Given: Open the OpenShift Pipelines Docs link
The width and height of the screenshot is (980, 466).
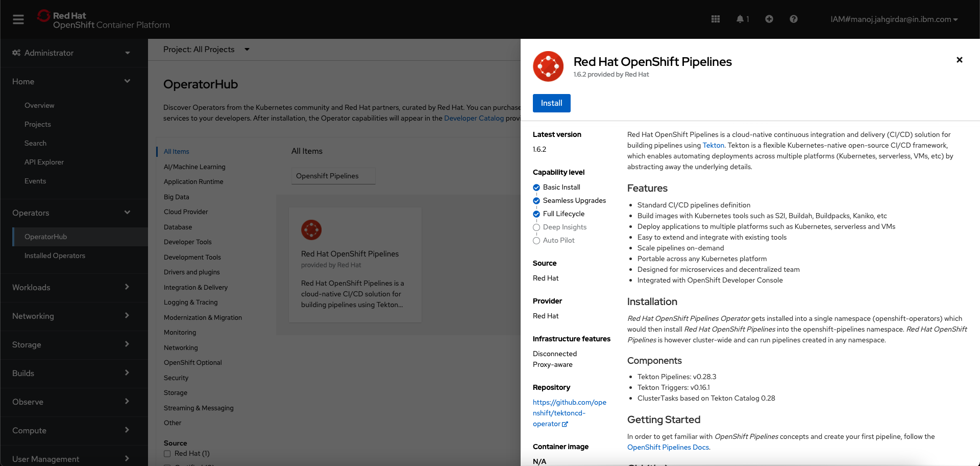Looking at the screenshot, I should pos(668,447).
